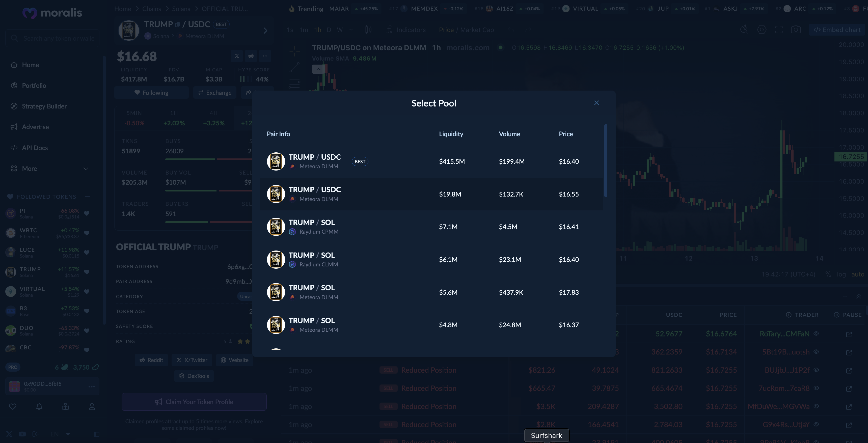Click the pool list scrollbar
868x443 pixels.
[x=606, y=161]
